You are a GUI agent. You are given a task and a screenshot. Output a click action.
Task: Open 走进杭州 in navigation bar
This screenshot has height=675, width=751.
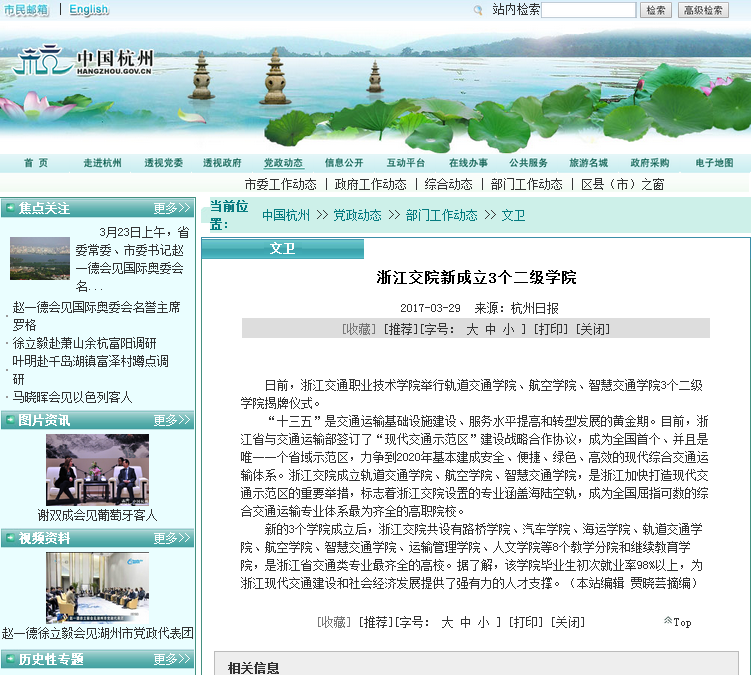(102, 163)
